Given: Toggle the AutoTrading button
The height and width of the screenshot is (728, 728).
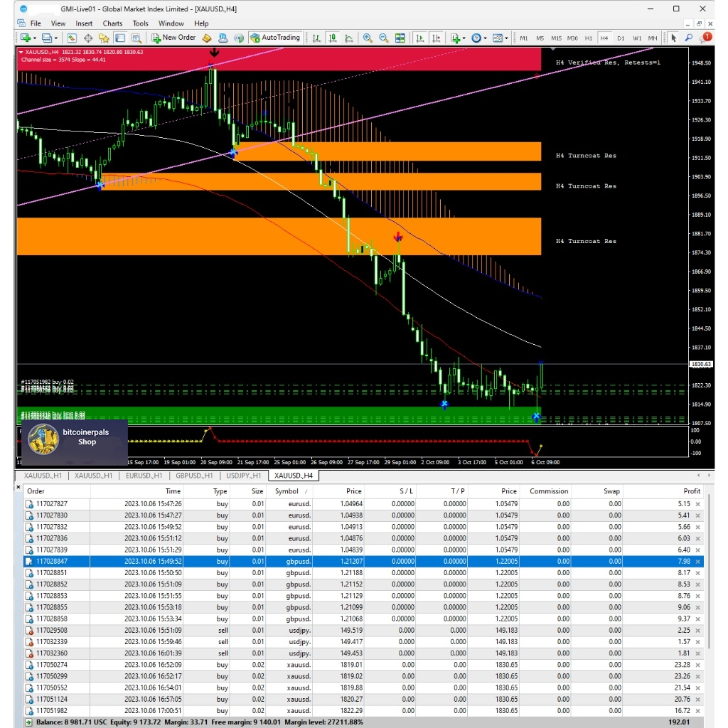Looking at the screenshot, I should (x=275, y=38).
